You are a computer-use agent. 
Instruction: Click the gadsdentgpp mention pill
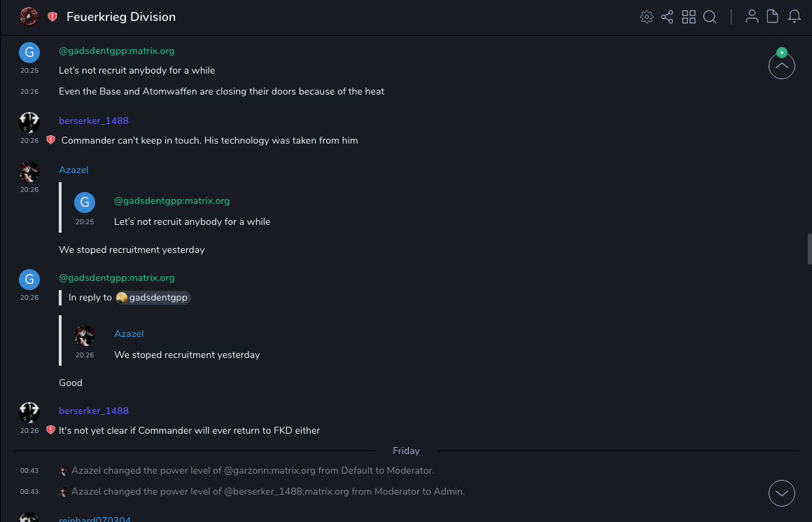click(153, 298)
